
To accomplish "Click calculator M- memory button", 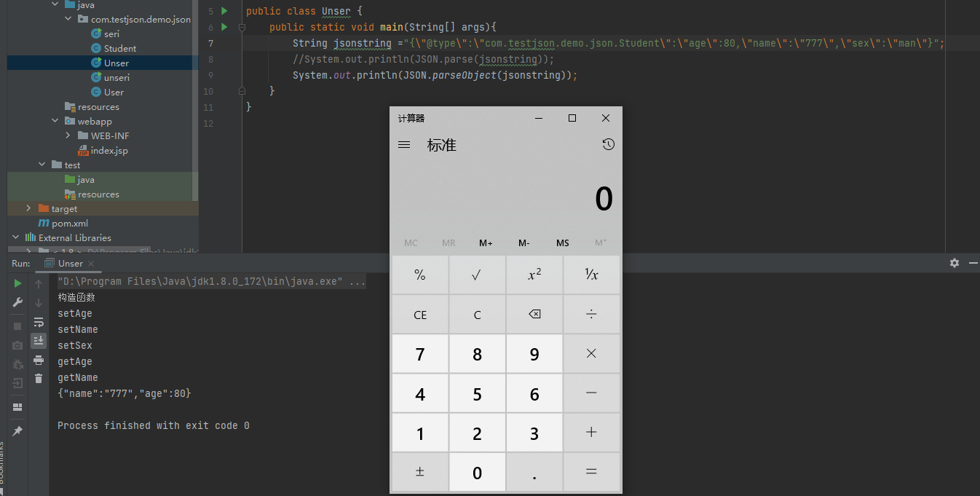I will pyautogui.click(x=524, y=243).
